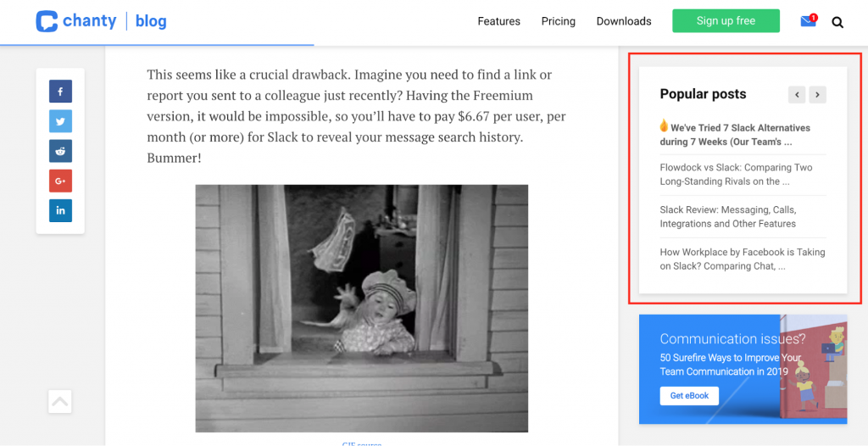868x446 pixels.
Task: Jump back to top of page
Action: (60, 402)
